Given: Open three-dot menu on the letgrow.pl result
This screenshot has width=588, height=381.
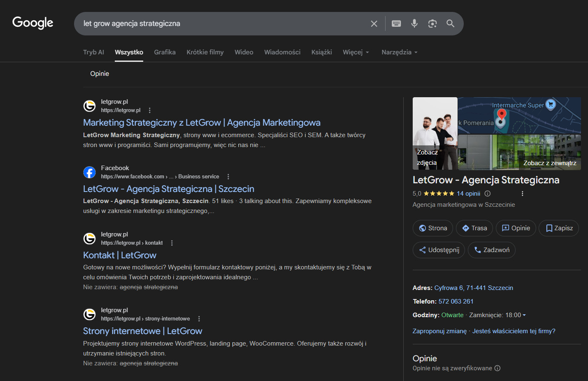Looking at the screenshot, I should 149,110.
